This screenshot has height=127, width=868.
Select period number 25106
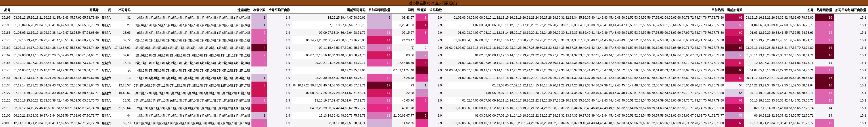6,115
